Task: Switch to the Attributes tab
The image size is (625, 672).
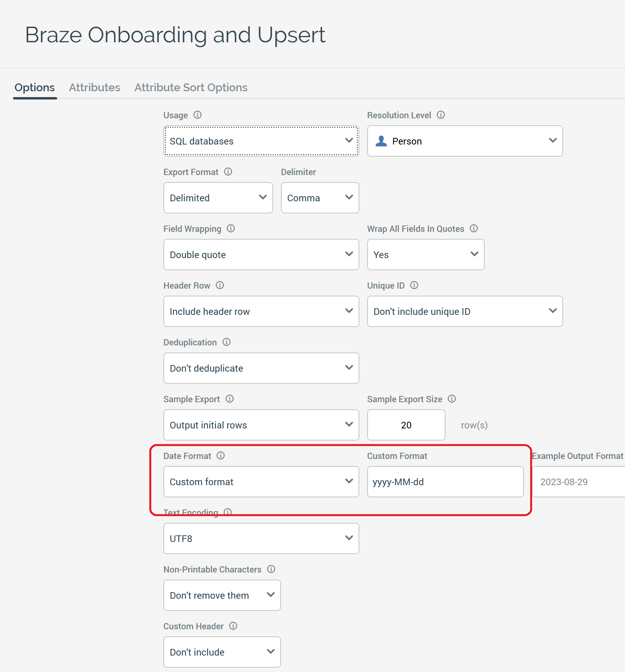Action: click(94, 87)
